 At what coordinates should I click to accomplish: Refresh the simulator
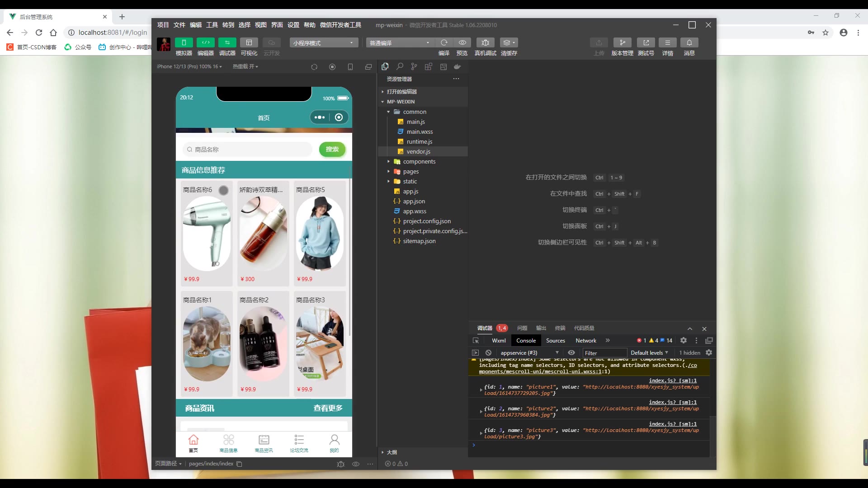coord(314,67)
